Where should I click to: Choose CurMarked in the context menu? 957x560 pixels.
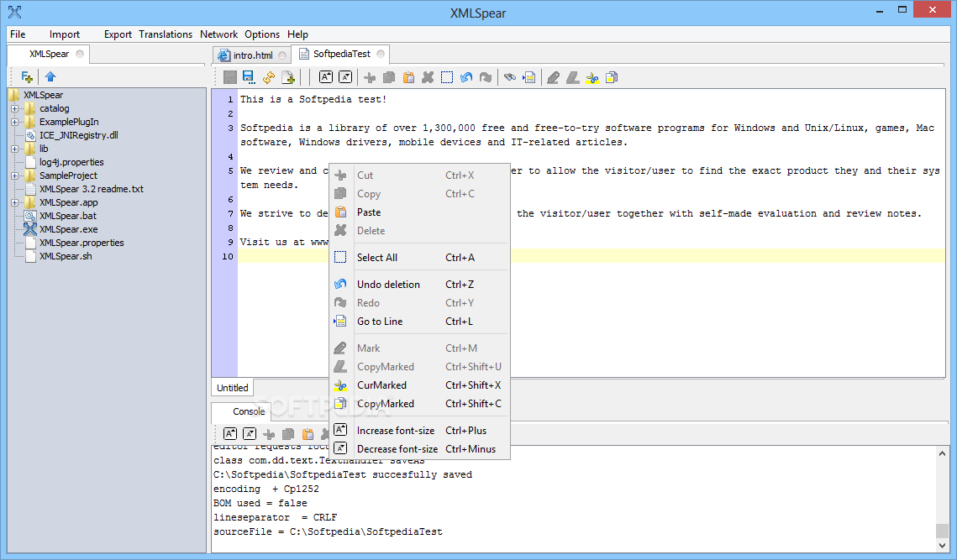pyautogui.click(x=419, y=385)
